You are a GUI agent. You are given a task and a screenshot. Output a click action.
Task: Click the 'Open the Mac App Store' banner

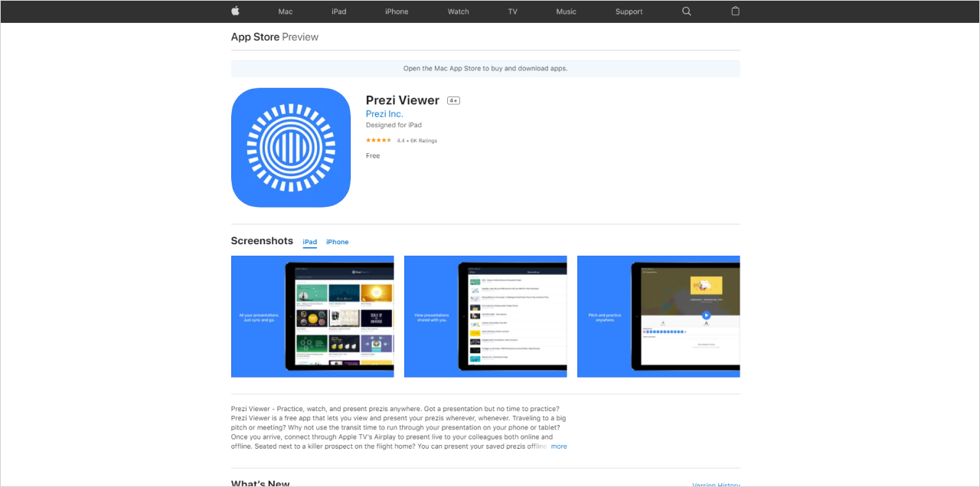pyautogui.click(x=485, y=68)
